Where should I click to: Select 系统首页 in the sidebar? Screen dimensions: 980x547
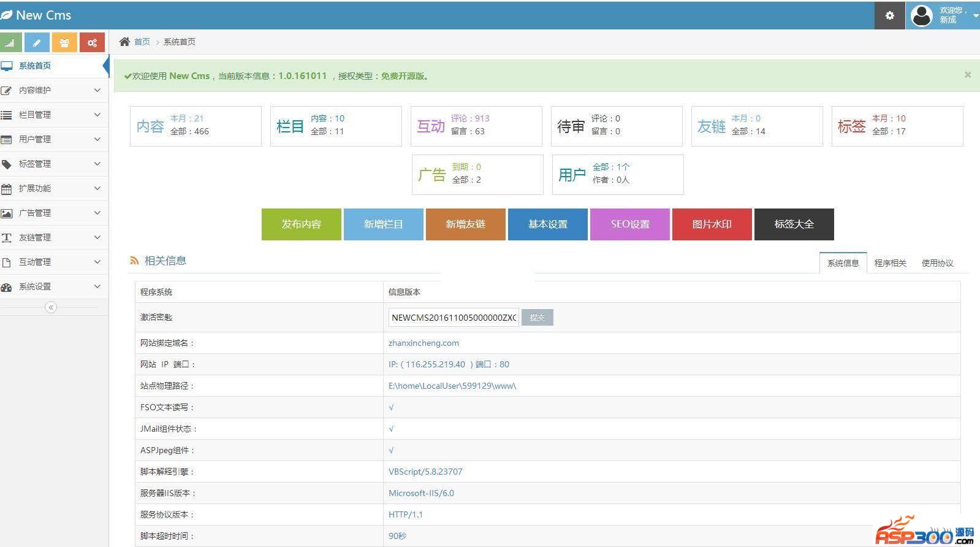click(x=54, y=66)
